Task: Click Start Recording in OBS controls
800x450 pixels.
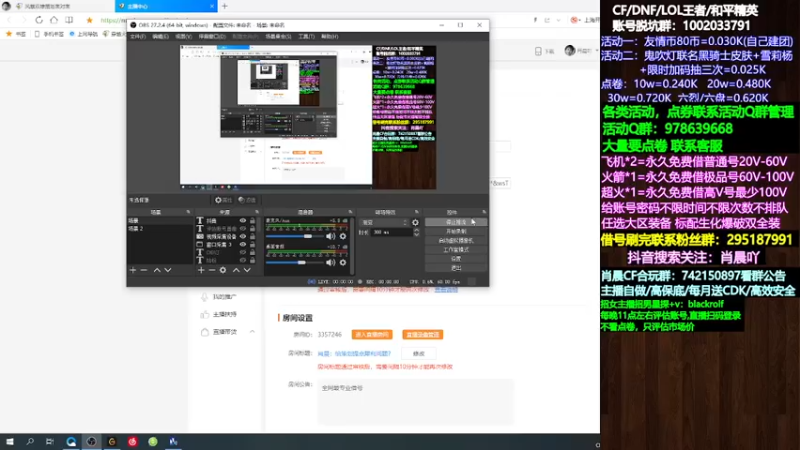Action: click(456, 231)
